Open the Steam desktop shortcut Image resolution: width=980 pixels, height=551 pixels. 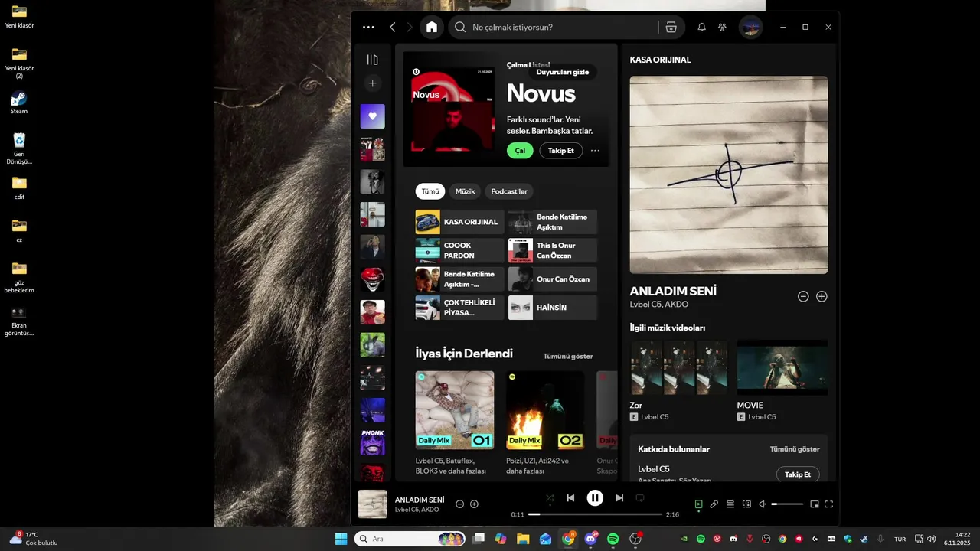[x=19, y=103]
